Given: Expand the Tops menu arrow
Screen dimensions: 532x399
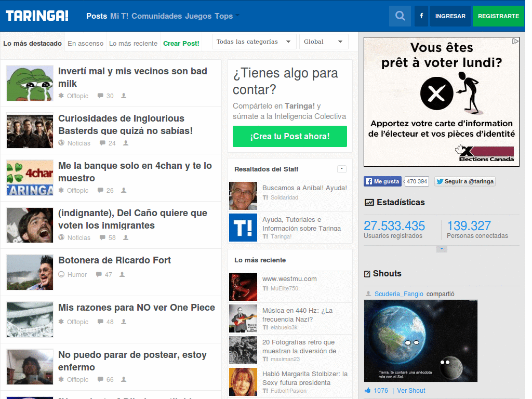Looking at the screenshot, I should (237, 15).
